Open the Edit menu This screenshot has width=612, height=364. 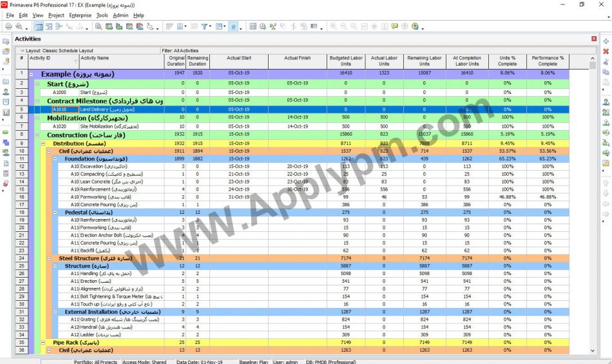23,15
